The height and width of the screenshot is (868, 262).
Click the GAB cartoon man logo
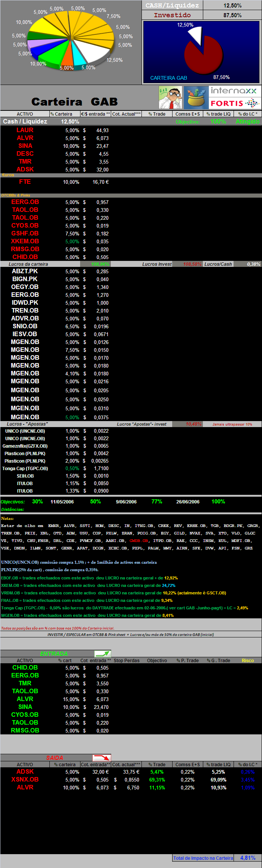point(170,98)
